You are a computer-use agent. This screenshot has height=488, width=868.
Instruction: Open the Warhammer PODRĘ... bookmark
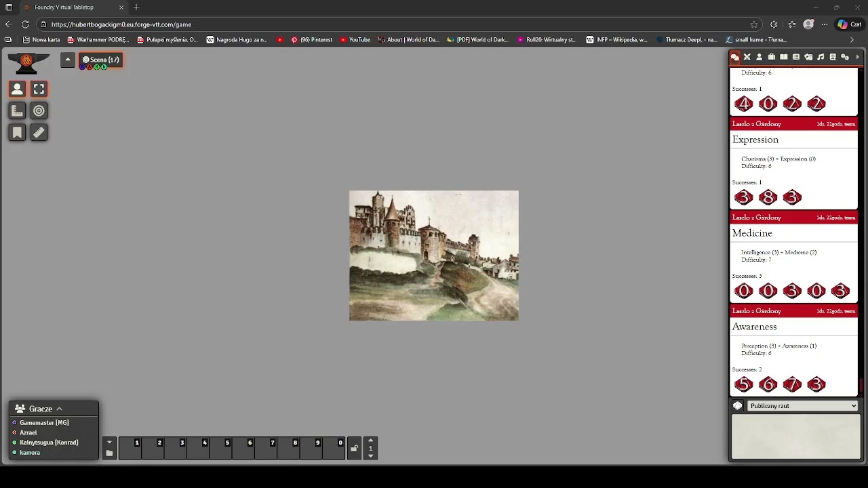point(98,40)
